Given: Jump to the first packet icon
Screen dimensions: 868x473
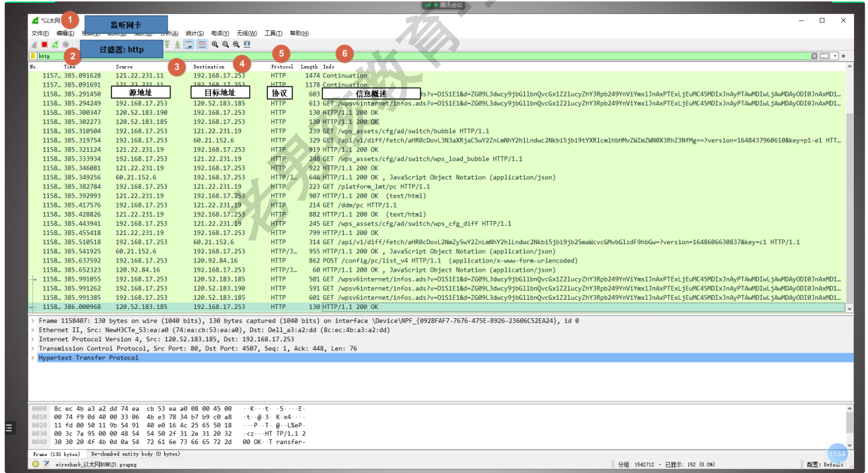Looking at the screenshot, I should (168, 44).
